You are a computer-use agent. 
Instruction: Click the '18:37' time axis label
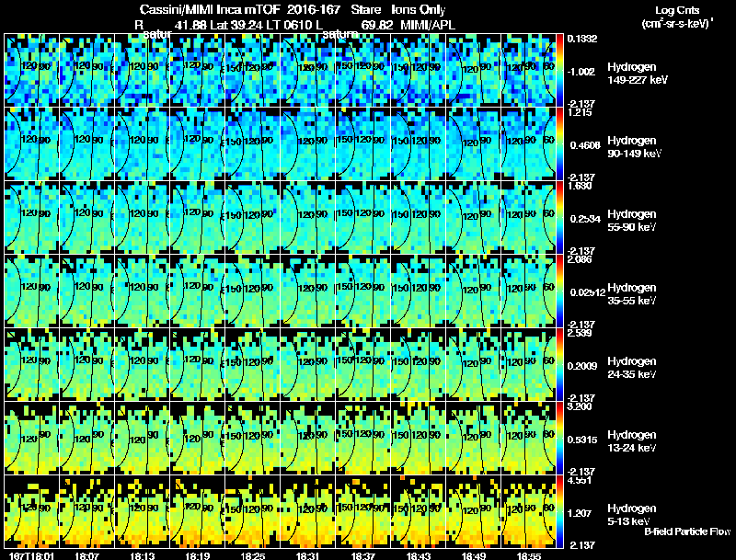click(362, 556)
